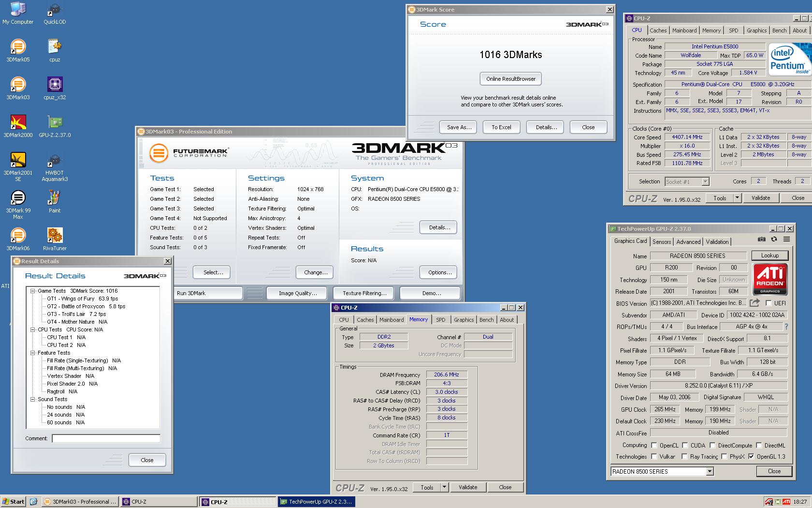
Task: Open Tools dropdown arrow in Memory CPU-Z window
Action: pyautogui.click(x=444, y=487)
